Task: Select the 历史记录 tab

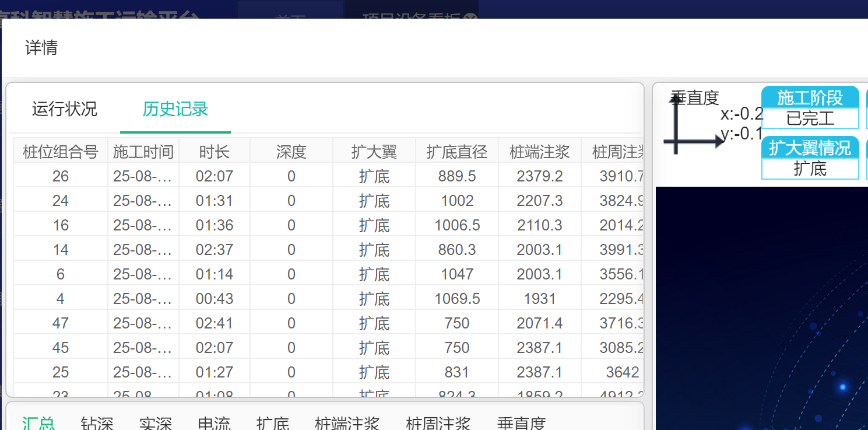Action: tap(175, 109)
